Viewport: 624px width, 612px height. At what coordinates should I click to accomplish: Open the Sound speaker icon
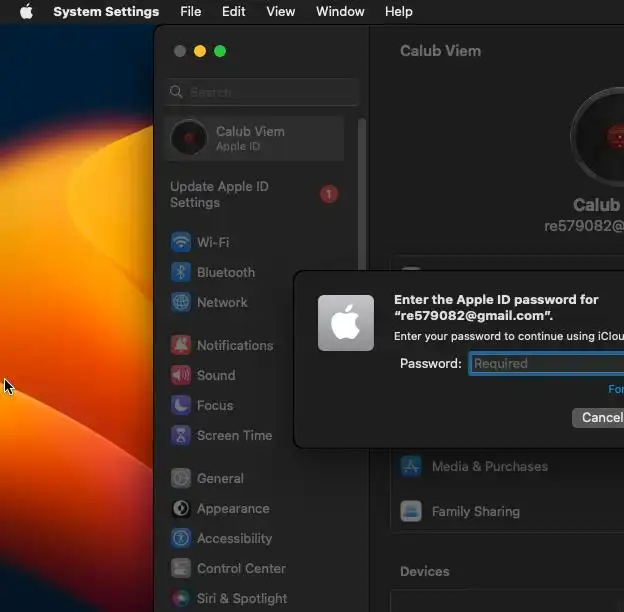click(x=181, y=375)
